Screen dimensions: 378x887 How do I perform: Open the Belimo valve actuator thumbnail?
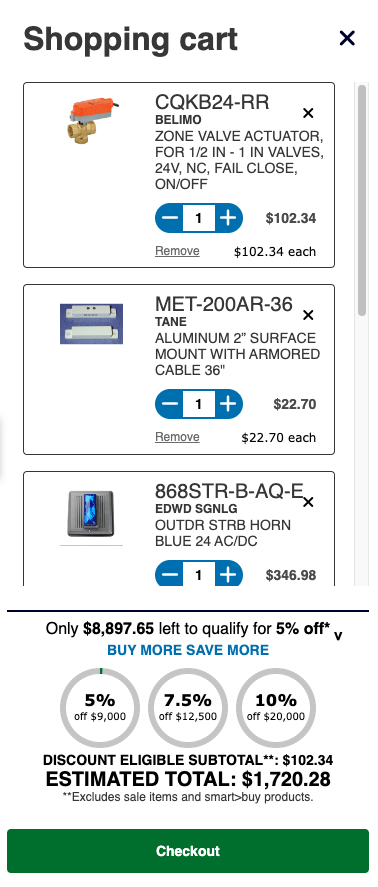91,120
